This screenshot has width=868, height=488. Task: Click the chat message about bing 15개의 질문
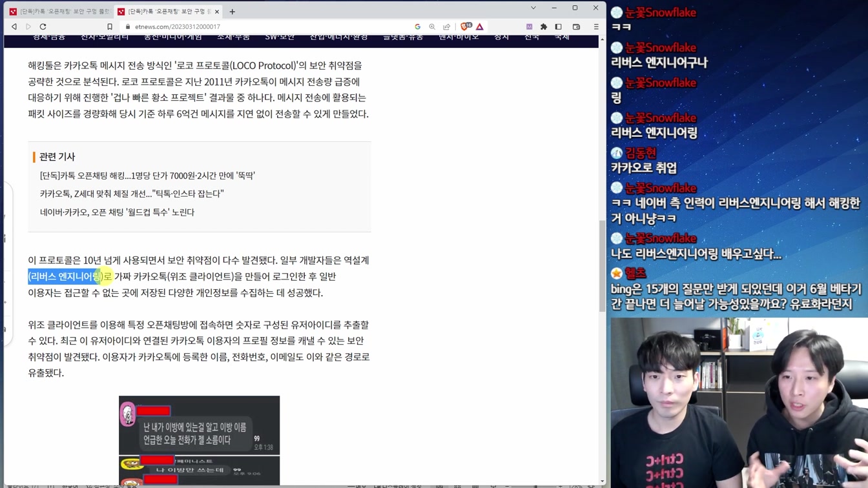(736, 296)
